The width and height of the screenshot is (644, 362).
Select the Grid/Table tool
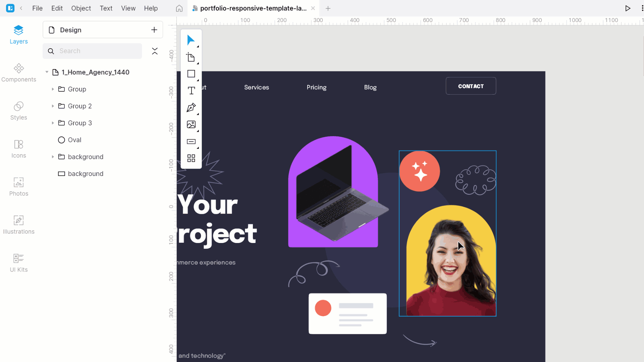(191, 158)
